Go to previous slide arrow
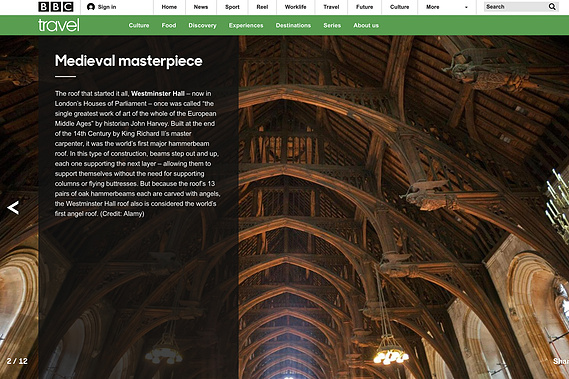Image resolution: width=569 pixels, height=379 pixels. pyautogui.click(x=13, y=208)
